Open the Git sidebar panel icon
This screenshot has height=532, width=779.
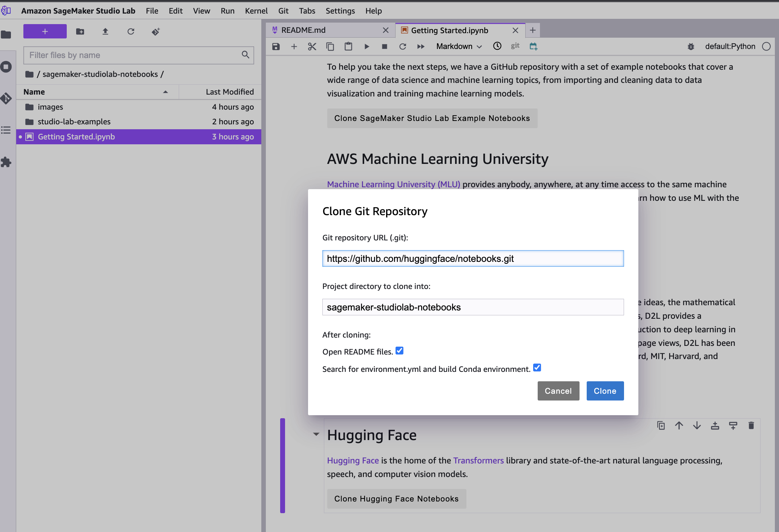[6, 99]
